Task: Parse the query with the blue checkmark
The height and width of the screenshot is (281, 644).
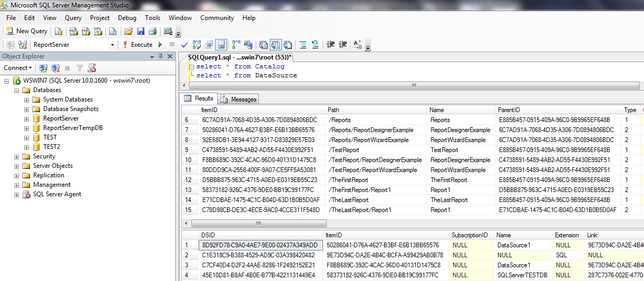Action: tap(184, 45)
